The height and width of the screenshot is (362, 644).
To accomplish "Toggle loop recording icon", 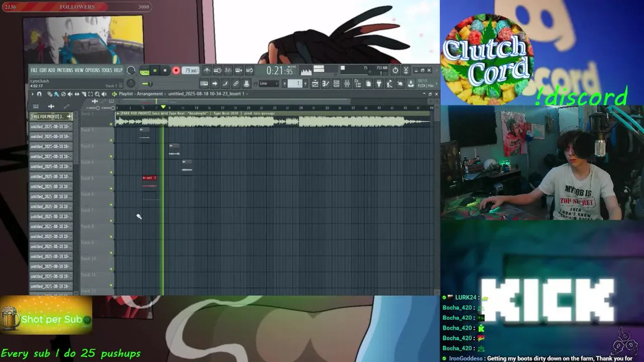I will pyautogui.click(x=250, y=70).
